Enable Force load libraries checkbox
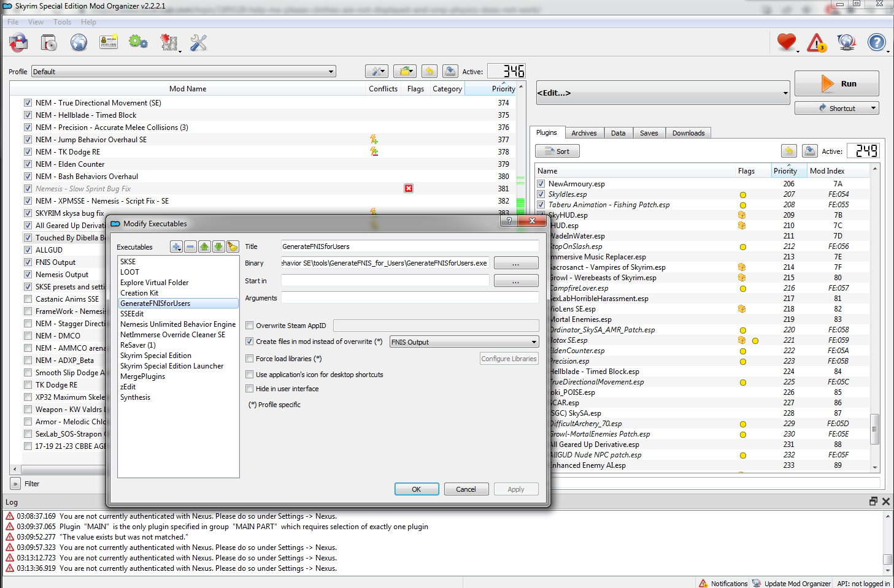 point(250,359)
